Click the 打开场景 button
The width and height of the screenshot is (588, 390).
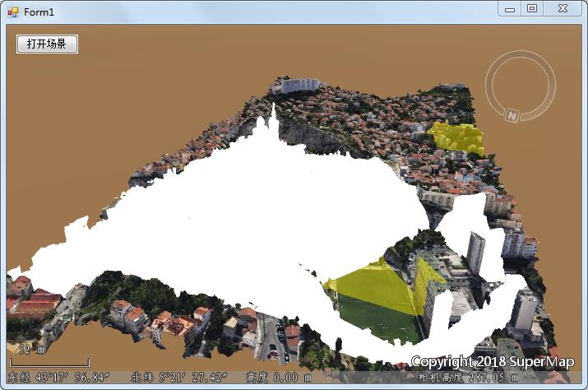coord(47,44)
